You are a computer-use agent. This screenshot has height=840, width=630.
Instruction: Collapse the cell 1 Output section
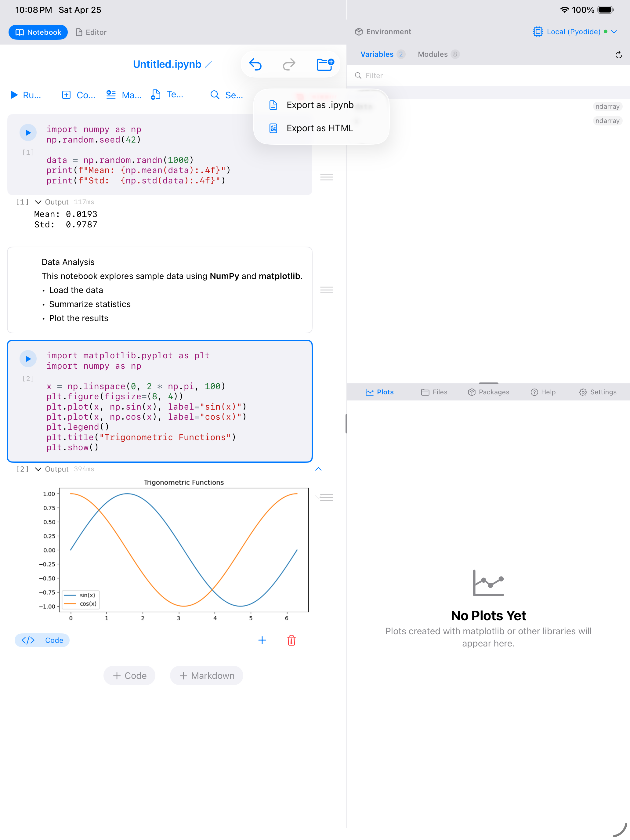point(38,202)
